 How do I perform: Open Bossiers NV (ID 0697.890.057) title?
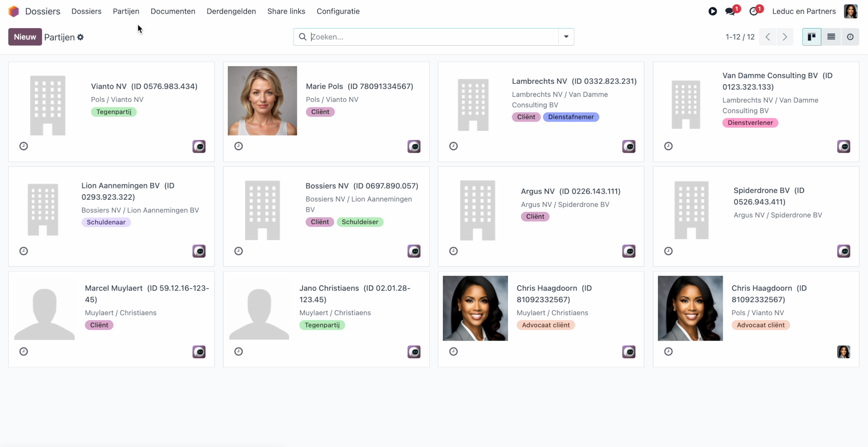pyautogui.click(x=362, y=186)
